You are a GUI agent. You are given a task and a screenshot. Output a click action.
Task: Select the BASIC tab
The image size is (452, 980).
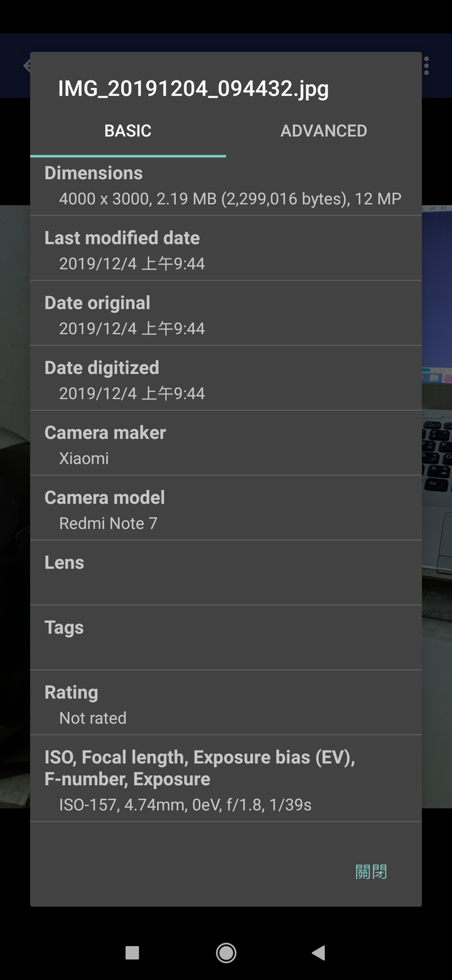(x=128, y=131)
